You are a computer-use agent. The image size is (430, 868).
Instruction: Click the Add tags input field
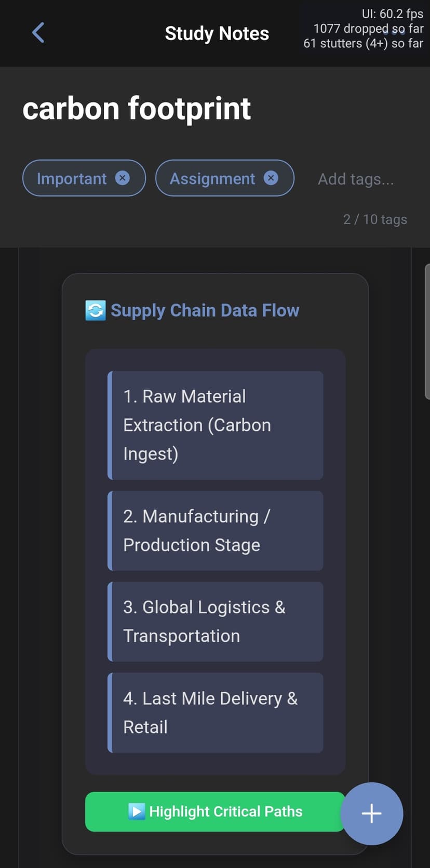(x=356, y=179)
